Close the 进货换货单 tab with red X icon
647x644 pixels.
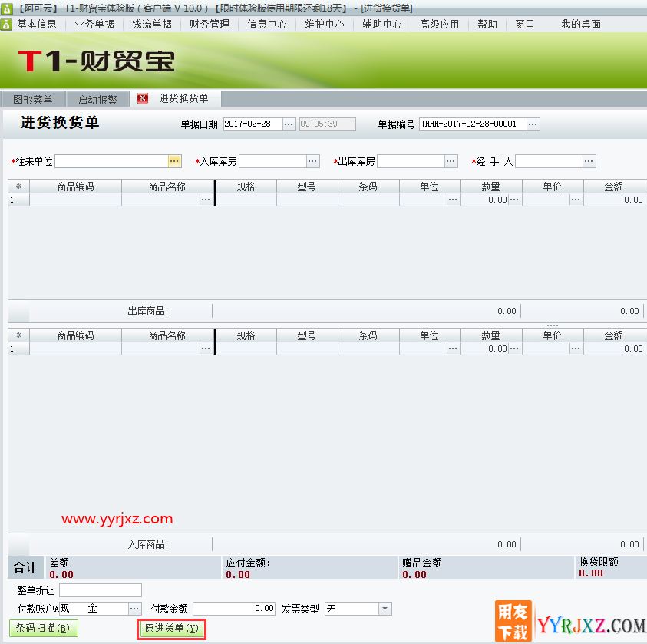143,98
